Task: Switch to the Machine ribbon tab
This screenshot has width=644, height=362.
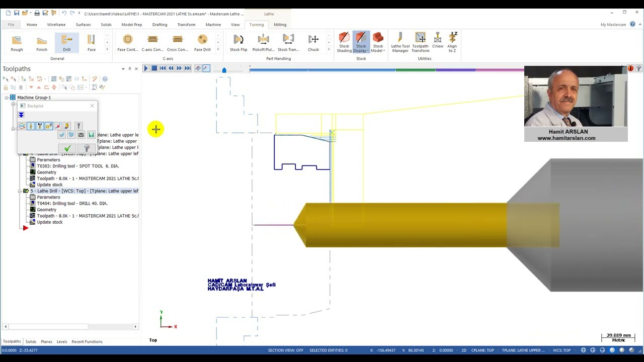Action: [213, 25]
